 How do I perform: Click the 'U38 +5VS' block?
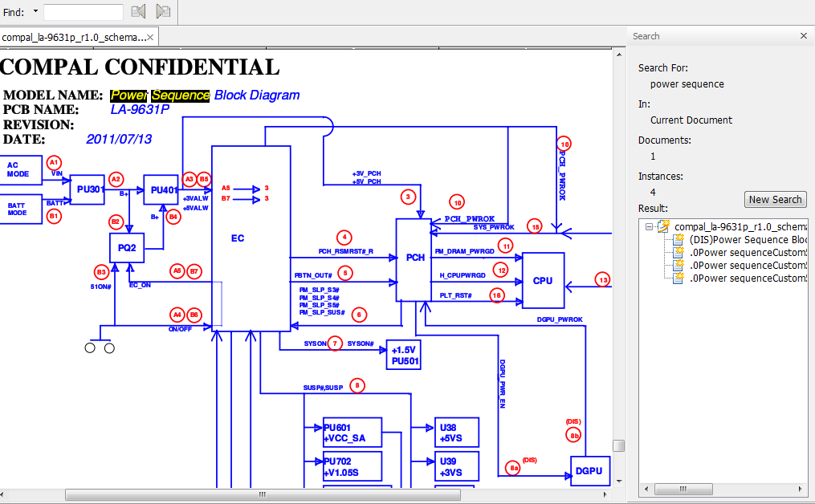coord(456,433)
